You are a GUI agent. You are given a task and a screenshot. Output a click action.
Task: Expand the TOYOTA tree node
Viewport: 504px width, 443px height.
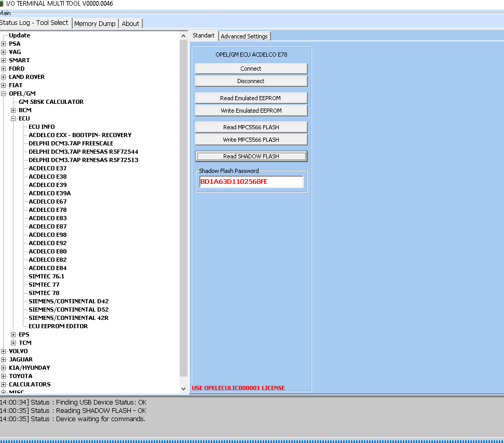click(4, 376)
